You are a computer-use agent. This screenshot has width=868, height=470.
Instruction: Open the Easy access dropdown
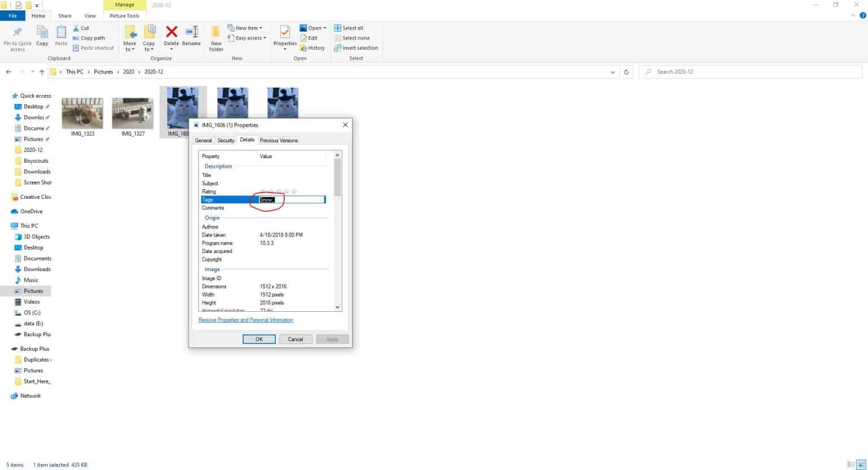pos(247,38)
